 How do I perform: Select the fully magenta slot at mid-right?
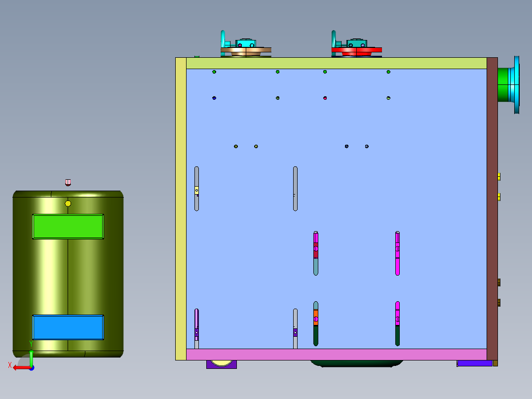[x=397, y=253]
